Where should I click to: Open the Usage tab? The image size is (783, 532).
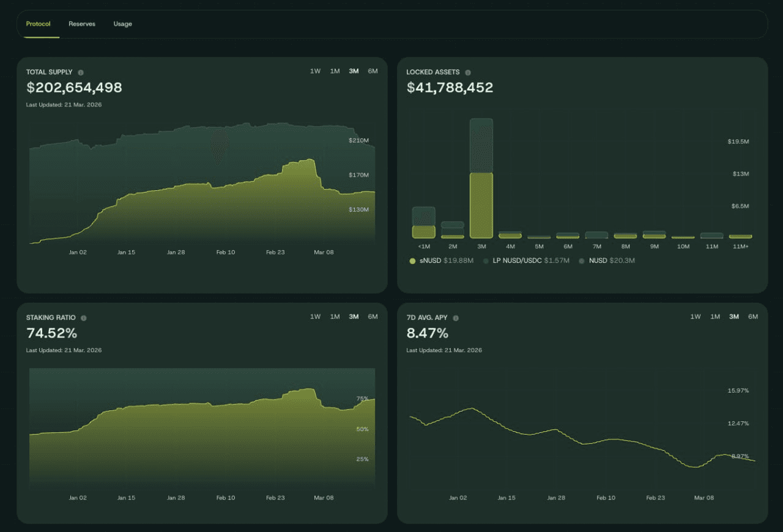point(122,24)
